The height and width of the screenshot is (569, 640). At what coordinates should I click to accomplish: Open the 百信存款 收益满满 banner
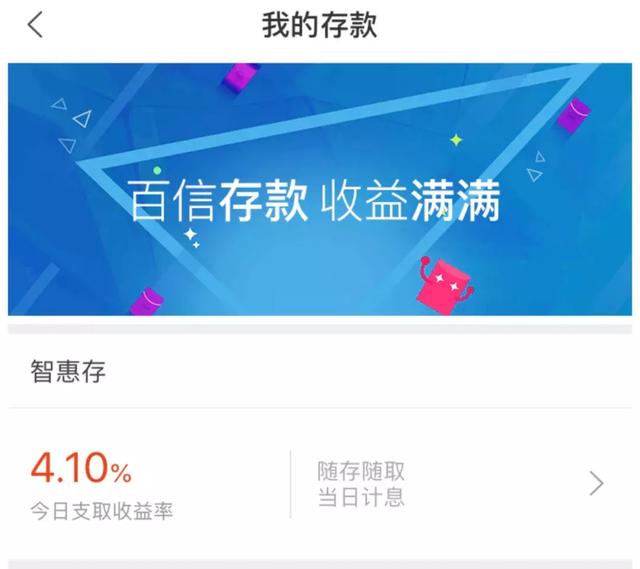(x=320, y=189)
